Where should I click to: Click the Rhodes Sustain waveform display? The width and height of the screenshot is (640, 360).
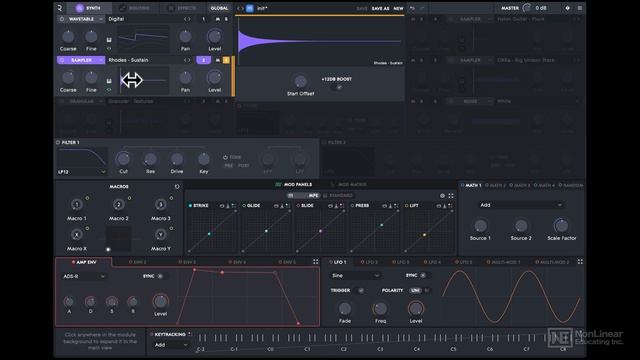pyautogui.click(x=320, y=41)
